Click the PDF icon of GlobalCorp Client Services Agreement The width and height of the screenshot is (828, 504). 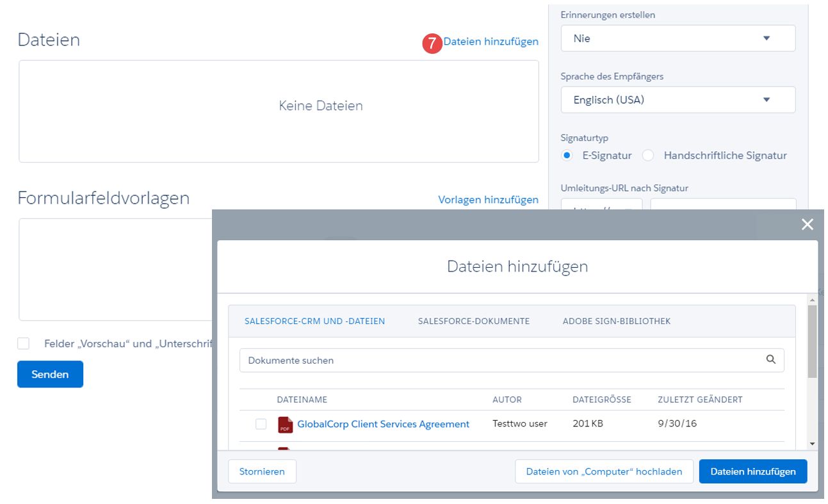tap(285, 425)
